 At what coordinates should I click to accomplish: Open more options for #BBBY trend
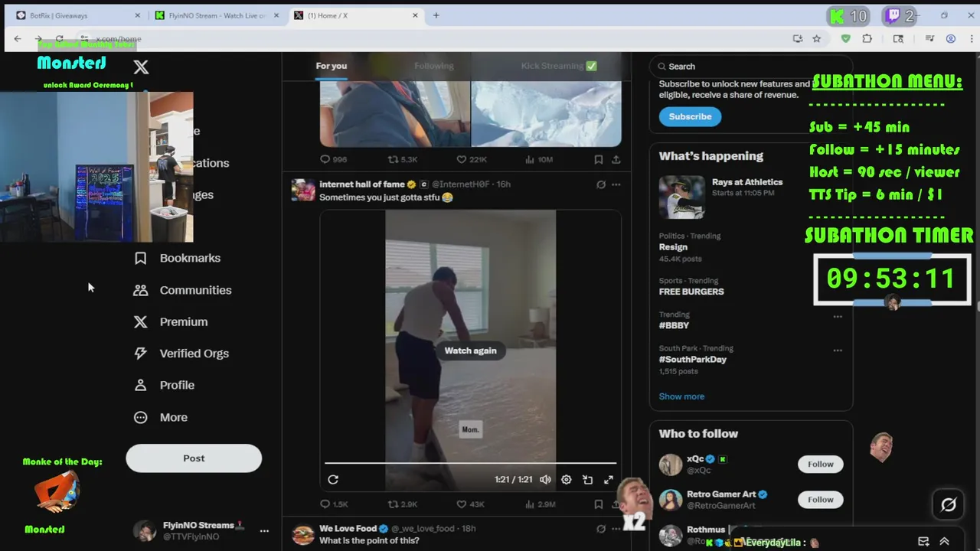838,316
